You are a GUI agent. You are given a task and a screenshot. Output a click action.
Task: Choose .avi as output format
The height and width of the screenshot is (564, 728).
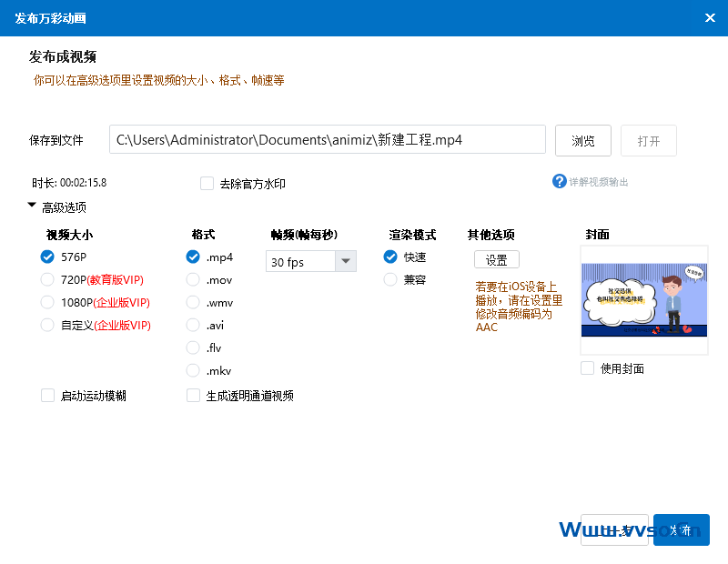(193, 325)
